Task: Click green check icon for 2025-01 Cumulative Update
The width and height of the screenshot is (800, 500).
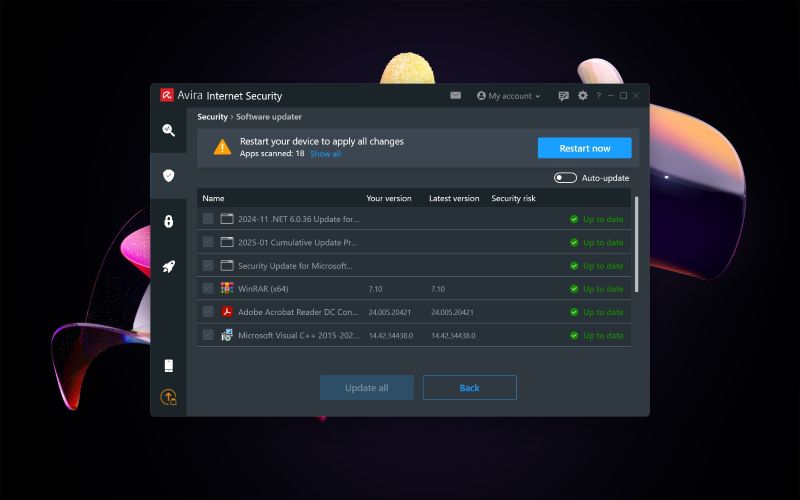Action: click(x=574, y=242)
